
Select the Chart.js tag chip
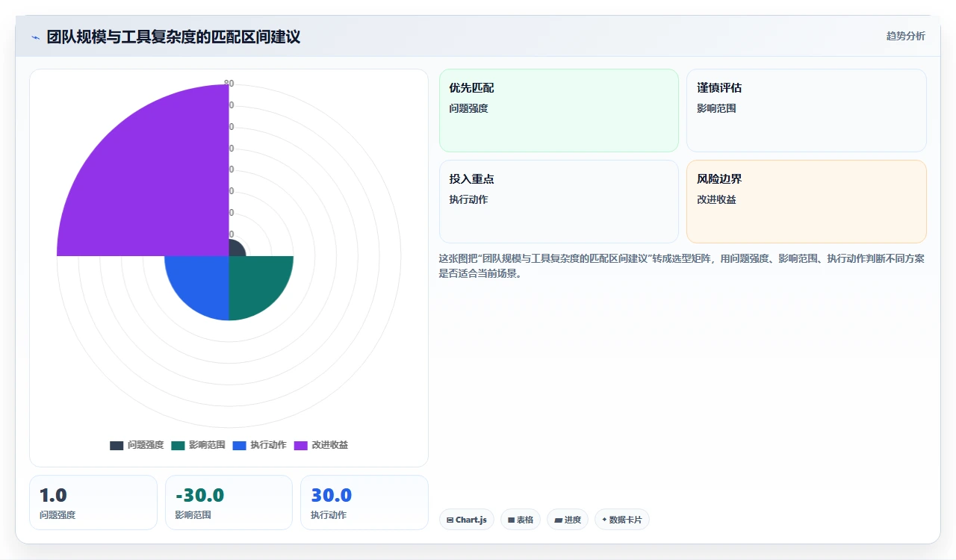pyautogui.click(x=467, y=520)
